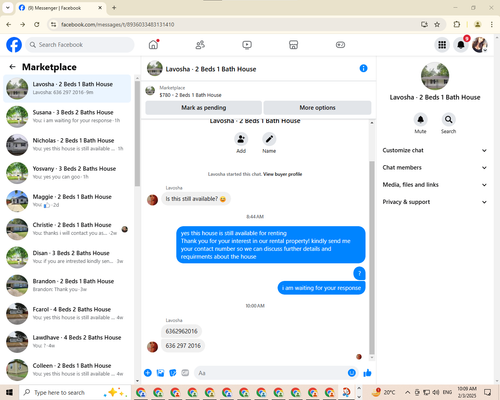Image resolution: width=500 pixels, height=400 pixels.
Task: Search in conversation magnifier icon
Action: (448, 119)
